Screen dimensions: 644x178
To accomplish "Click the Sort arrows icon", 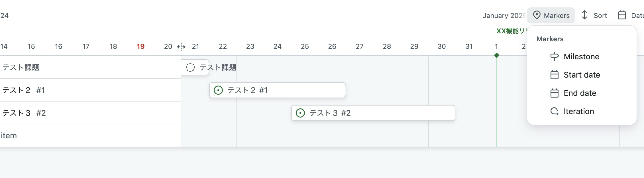I will [x=584, y=15].
